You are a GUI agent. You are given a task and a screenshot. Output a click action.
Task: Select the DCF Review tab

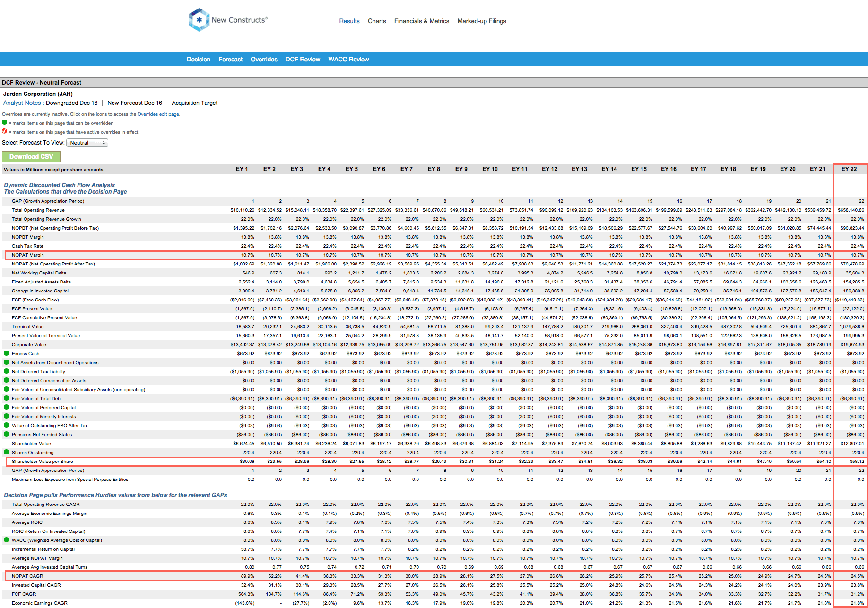click(x=303, y=59)
